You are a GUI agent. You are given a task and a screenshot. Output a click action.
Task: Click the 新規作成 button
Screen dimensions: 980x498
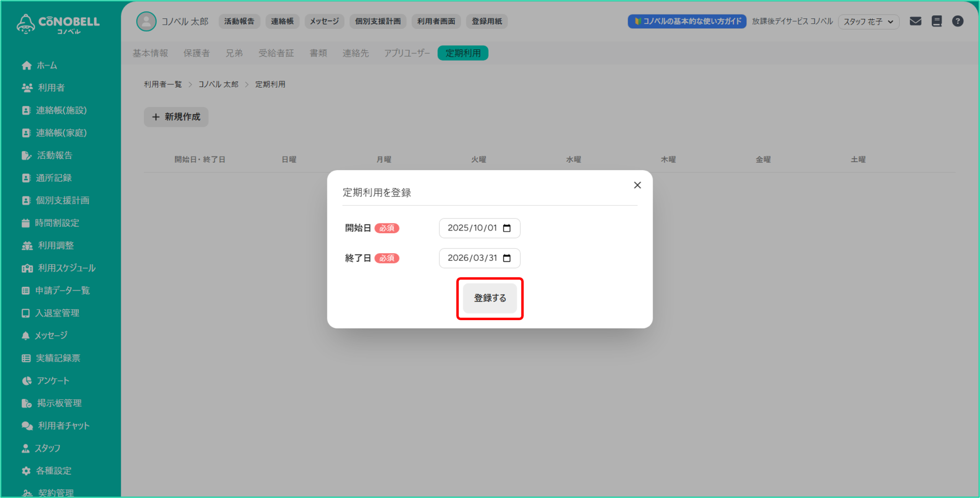pyautogui.click(x=176, y=117)
